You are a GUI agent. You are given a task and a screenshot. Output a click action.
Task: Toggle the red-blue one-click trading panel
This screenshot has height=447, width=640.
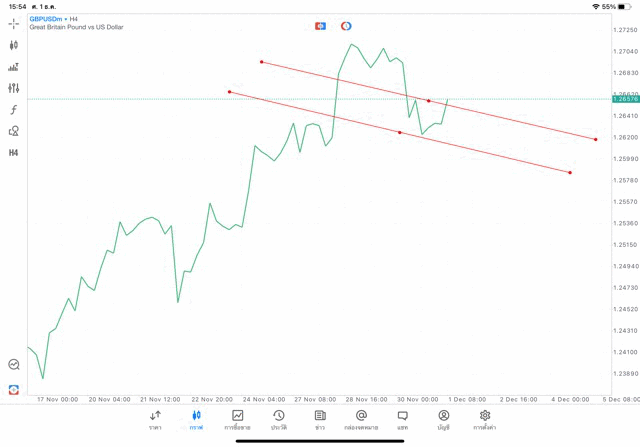[x=320, y=26]
